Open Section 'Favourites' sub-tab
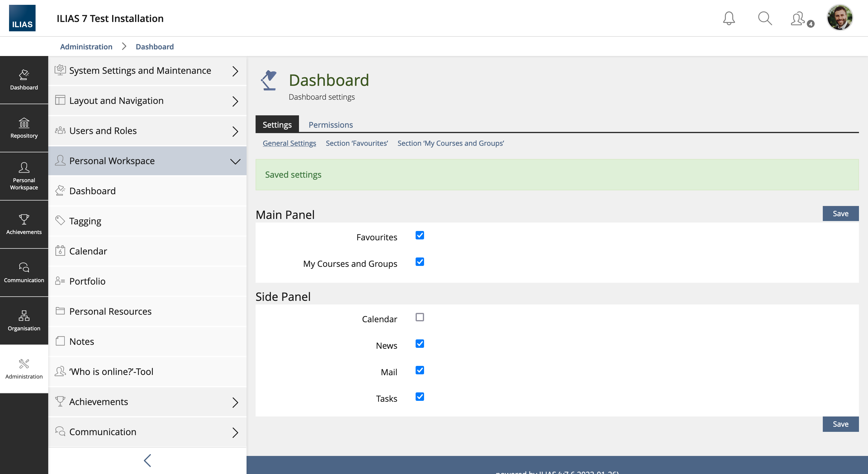The width and height of the screenshot is (868, 474). (x=357, y=143)
